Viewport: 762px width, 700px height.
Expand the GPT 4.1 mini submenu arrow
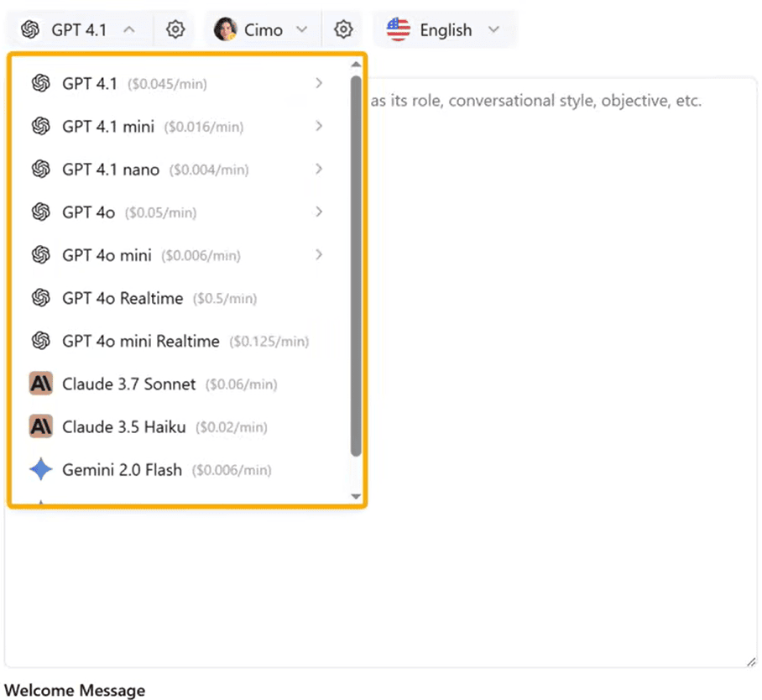(319, 127)
